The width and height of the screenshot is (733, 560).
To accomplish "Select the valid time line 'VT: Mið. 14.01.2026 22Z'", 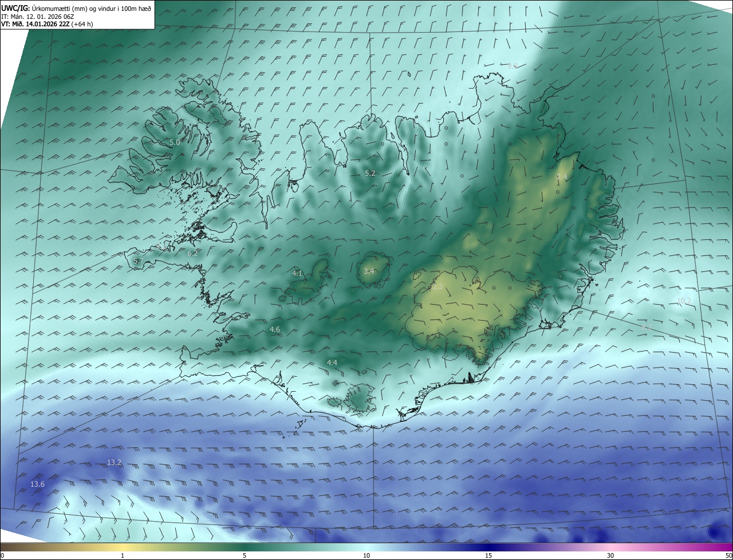I will 47,24.
